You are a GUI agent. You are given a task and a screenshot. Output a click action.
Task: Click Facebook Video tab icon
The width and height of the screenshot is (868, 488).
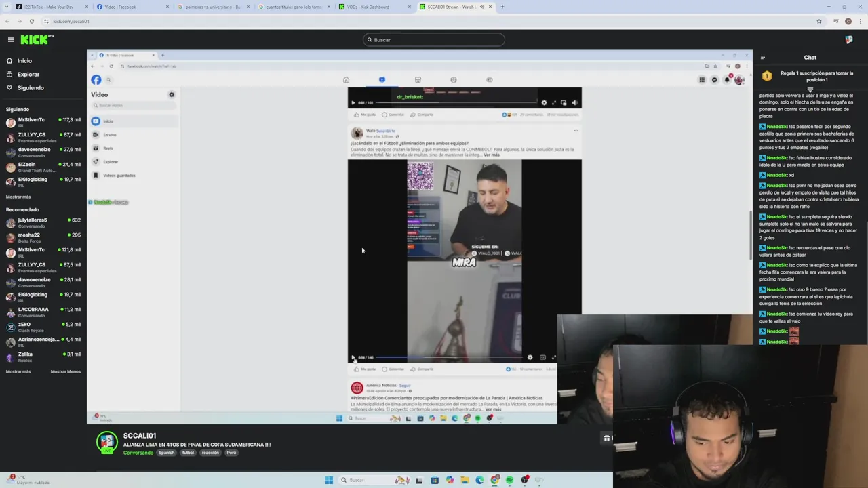tap(382, 80)
